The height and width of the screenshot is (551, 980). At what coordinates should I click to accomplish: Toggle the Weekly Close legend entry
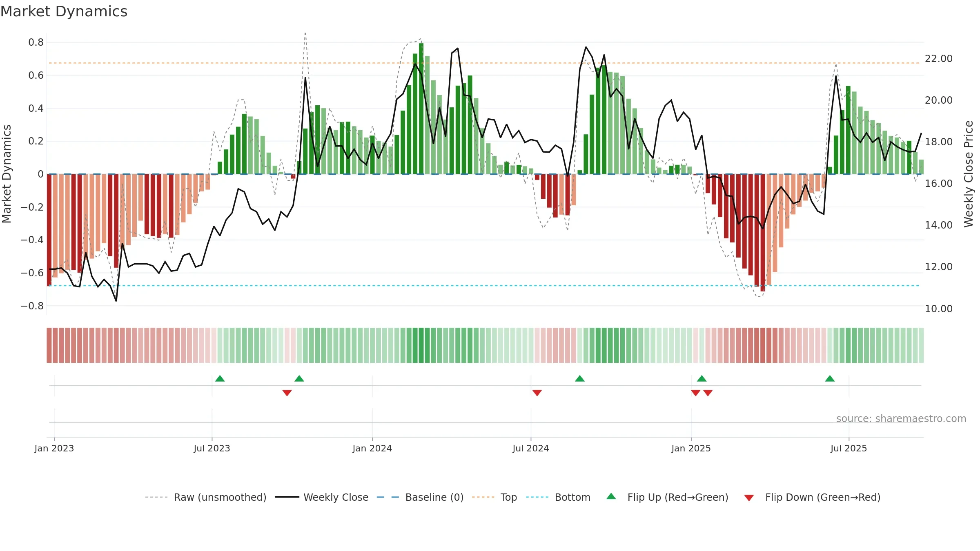coord(322,497)
